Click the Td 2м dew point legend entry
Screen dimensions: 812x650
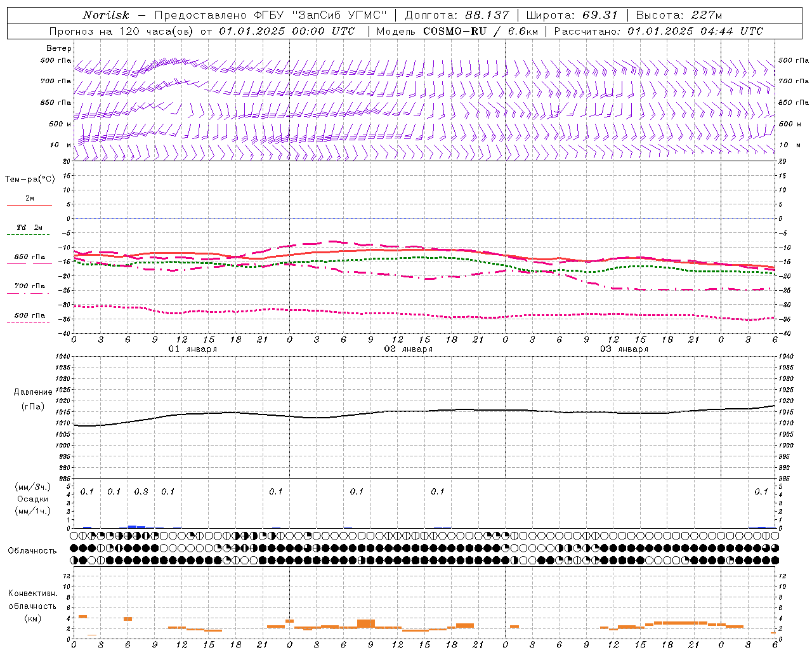29,227
